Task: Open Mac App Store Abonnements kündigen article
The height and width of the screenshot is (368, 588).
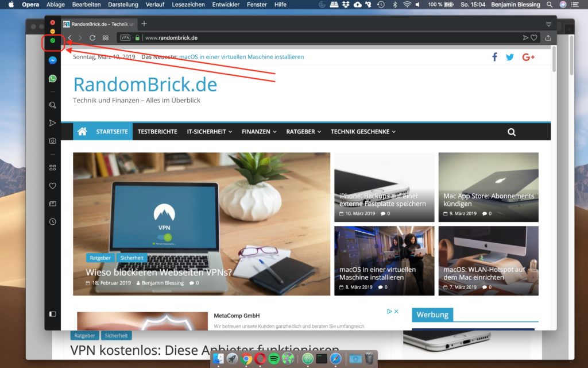Action: coord(489,200)
